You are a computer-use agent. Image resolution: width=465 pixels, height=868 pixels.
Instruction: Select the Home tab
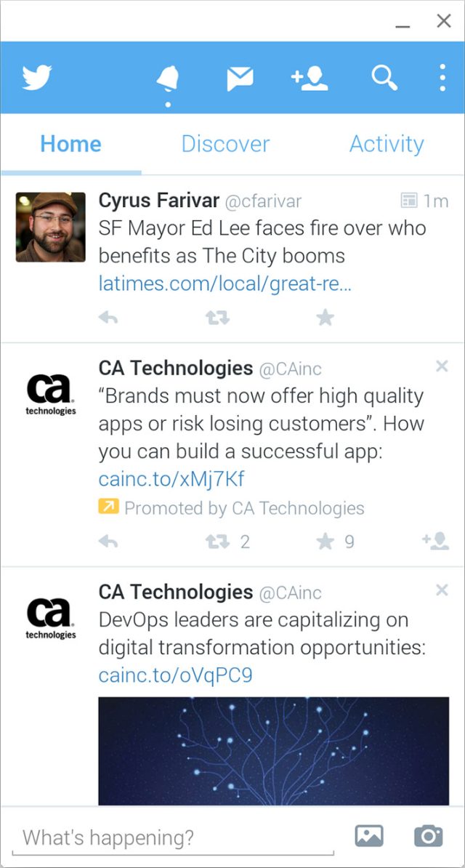[x=70, y=144]
